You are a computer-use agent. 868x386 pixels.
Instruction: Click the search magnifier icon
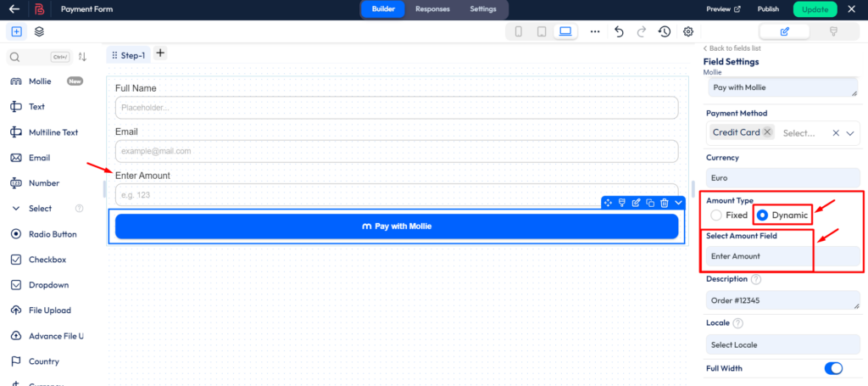tap(15, 57)
